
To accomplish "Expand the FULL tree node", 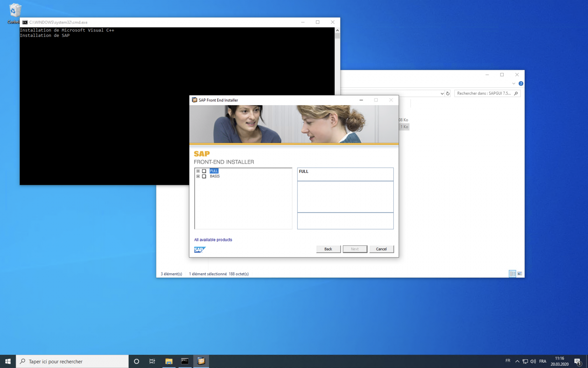I will (x=198, y=171).
